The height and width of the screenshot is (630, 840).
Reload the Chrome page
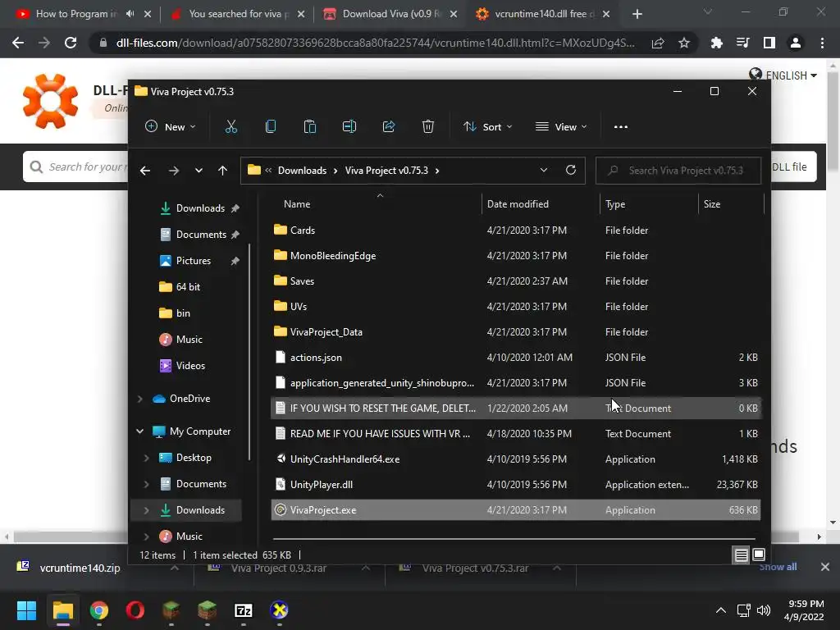click(71, 43)
